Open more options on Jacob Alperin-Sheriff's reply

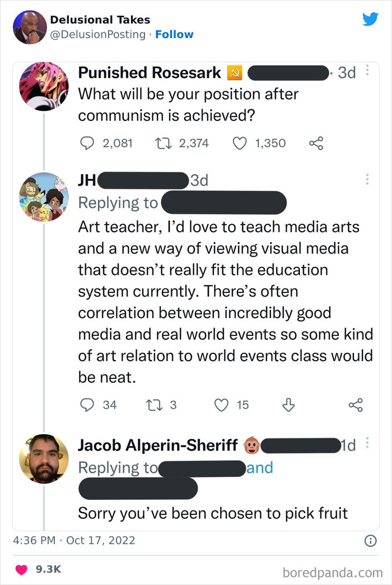pyautogui.click(x=368, y=442)
